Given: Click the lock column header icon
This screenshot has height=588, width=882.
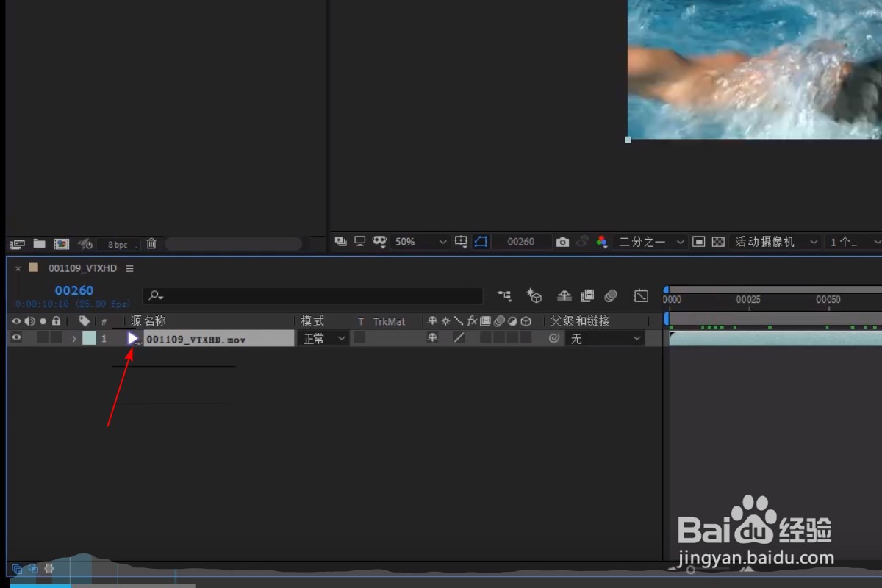Looking at the screenshot, I should (56, 321).
